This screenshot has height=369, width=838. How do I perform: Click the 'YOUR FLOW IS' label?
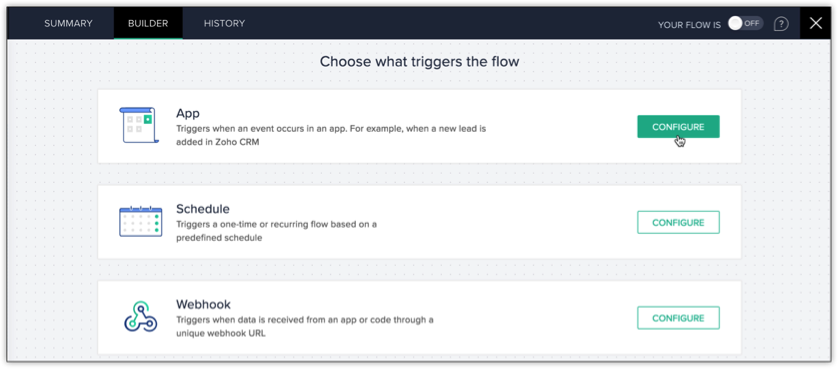pyautogui.click(x=689, y=25)
